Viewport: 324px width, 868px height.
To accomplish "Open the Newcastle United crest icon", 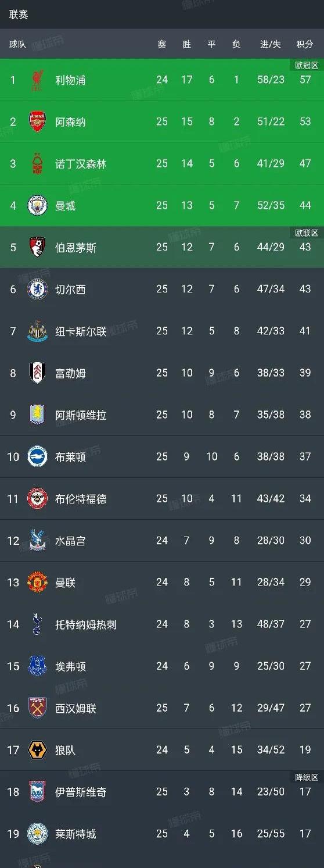I will click(37, 331).
